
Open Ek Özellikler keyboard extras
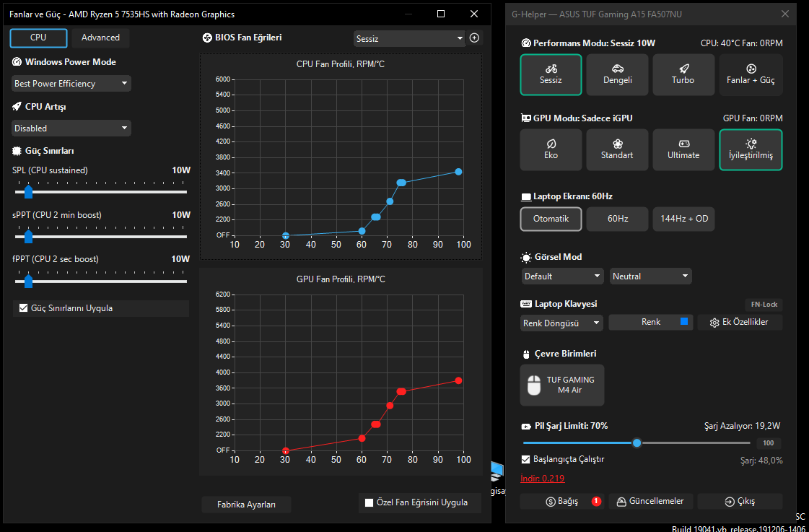tap(740, 322)
